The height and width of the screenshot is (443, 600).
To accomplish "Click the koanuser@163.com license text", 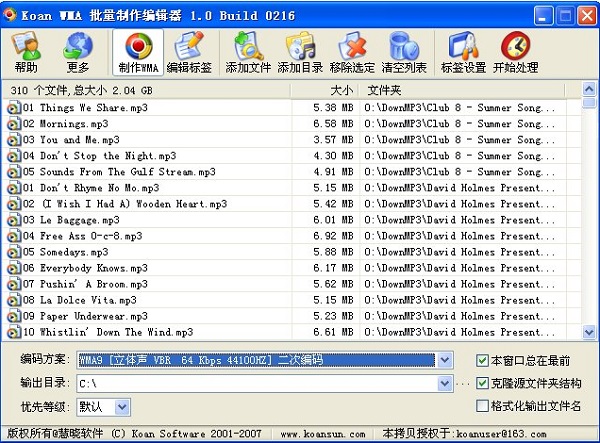I will pos(501,434).
